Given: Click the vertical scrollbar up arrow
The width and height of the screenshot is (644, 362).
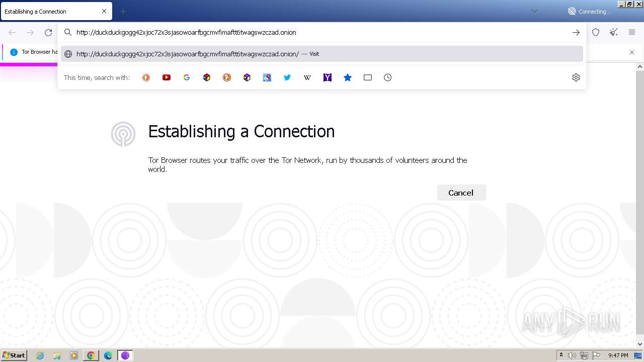Looking at the screenshot, I should pos(640,66).
